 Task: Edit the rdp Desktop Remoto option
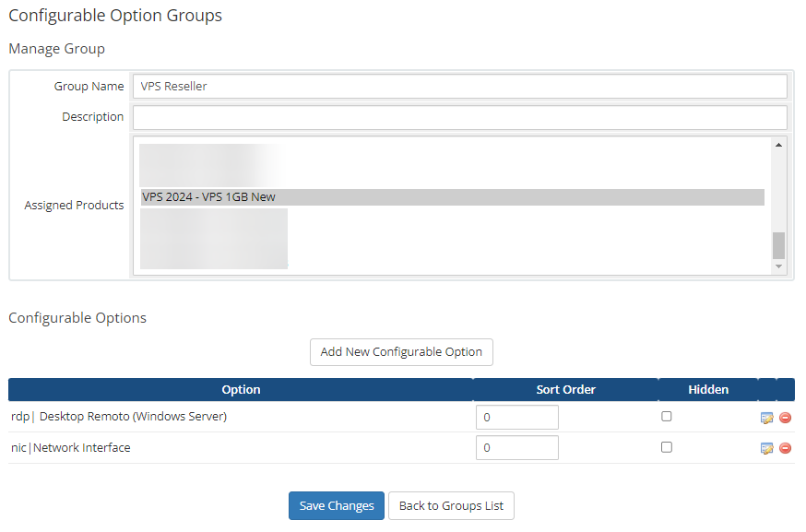[x=766, y=418]
